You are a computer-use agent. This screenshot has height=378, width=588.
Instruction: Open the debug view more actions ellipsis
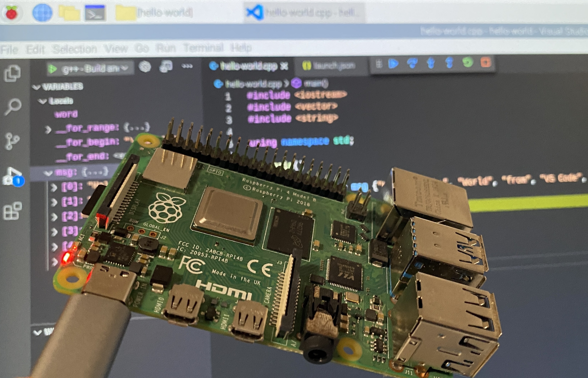click(x=187, y=66)
